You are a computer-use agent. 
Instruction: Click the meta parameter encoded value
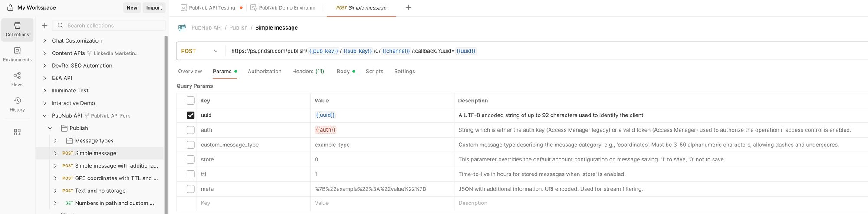[370, 189]
